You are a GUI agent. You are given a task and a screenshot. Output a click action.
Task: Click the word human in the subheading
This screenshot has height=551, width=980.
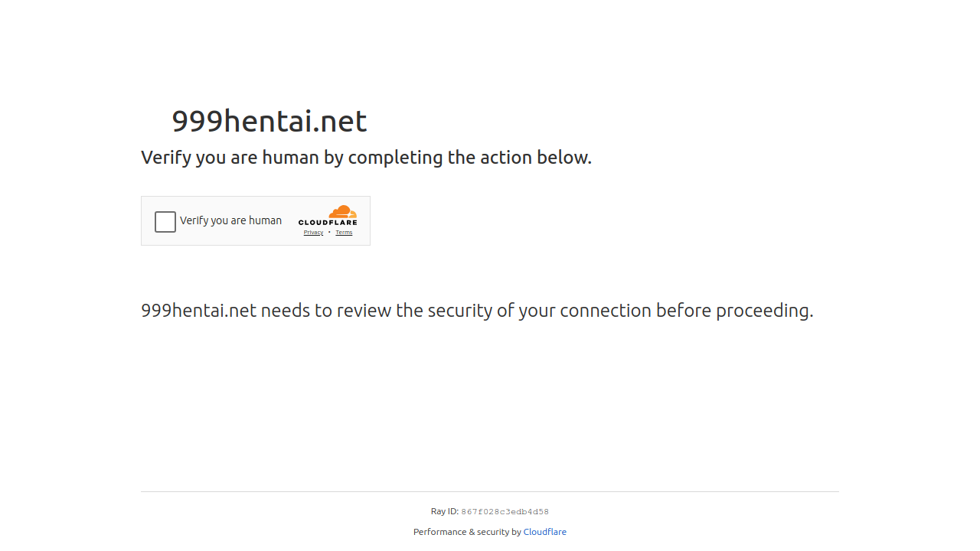click(x=290, y=158)
